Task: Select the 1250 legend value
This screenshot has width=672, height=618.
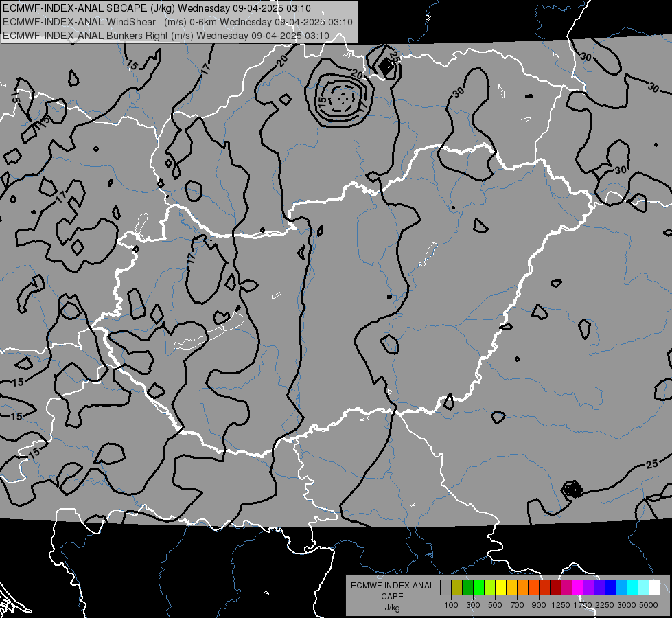Action: (561, 605)
